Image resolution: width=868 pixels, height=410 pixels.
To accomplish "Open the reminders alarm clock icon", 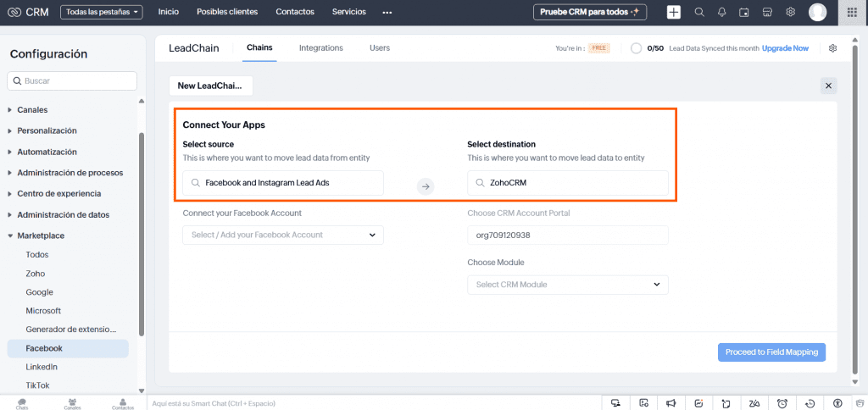I will (x=782, y=403).
